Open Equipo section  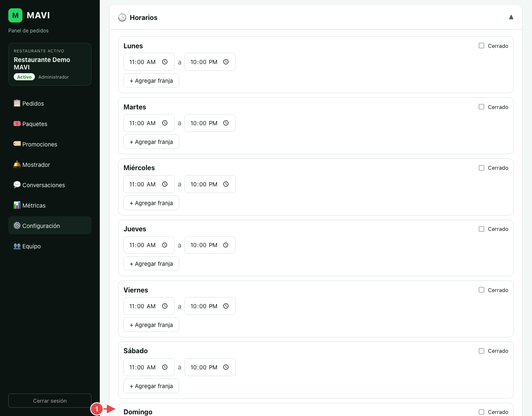click(50, 246)
